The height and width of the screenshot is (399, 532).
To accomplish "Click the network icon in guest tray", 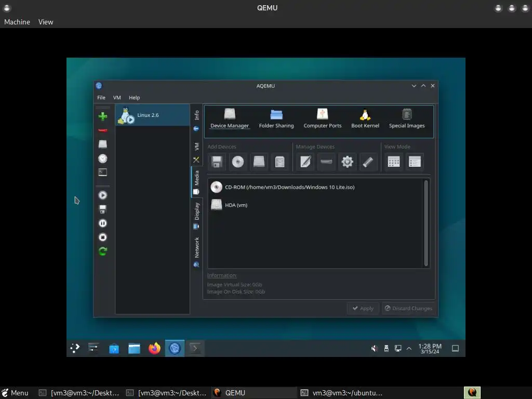I will coord(398,349).
